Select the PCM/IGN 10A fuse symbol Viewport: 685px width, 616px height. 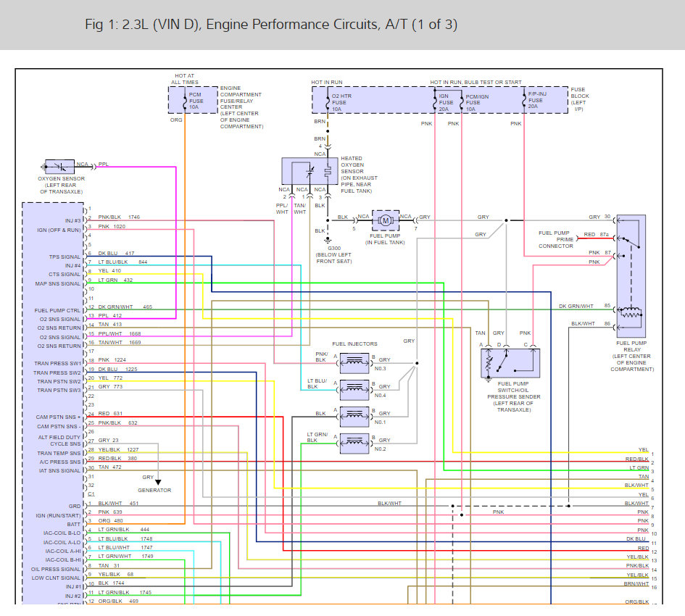(x=462, y=103)
